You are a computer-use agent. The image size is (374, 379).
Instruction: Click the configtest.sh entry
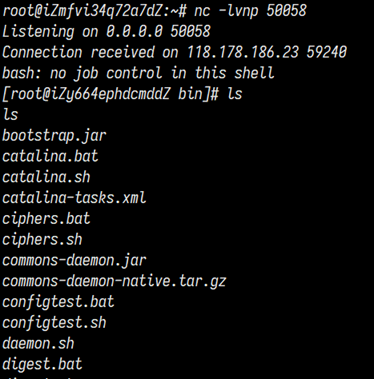click(x=54, y=323)
